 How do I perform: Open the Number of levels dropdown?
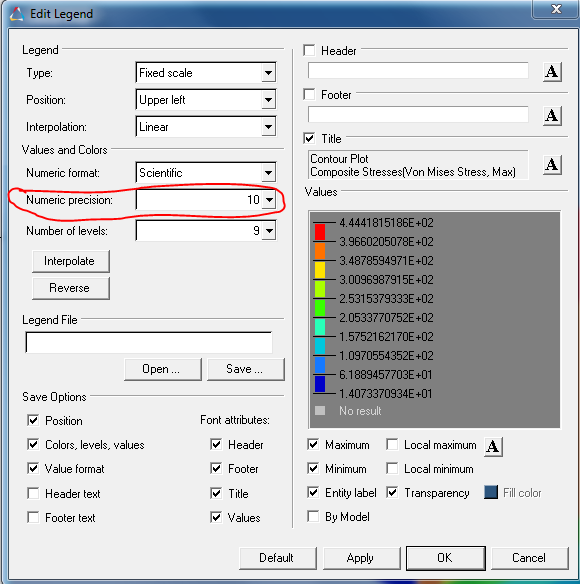pyautogui.click(x=269, y=231)
